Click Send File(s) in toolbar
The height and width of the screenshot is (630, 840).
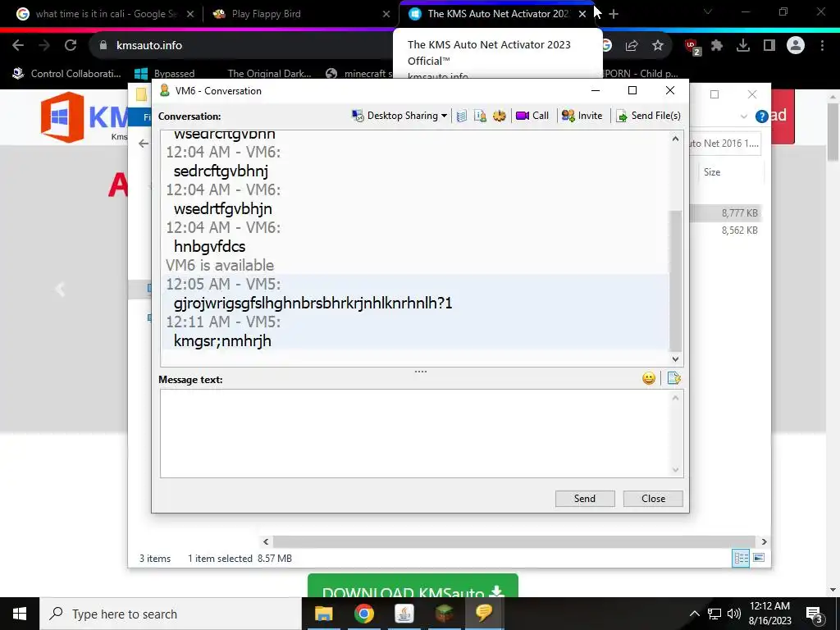click(x=648, y=116)
